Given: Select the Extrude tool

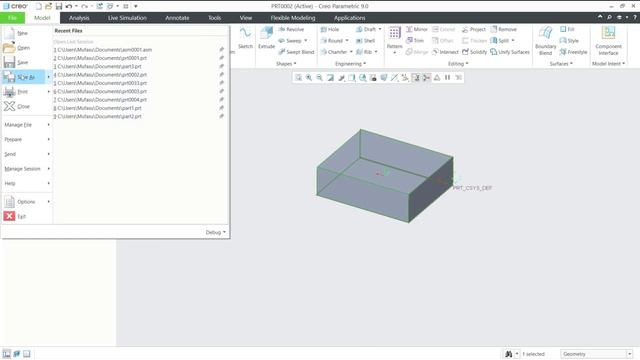Looking at the screenshot, I should coord(267,38).
